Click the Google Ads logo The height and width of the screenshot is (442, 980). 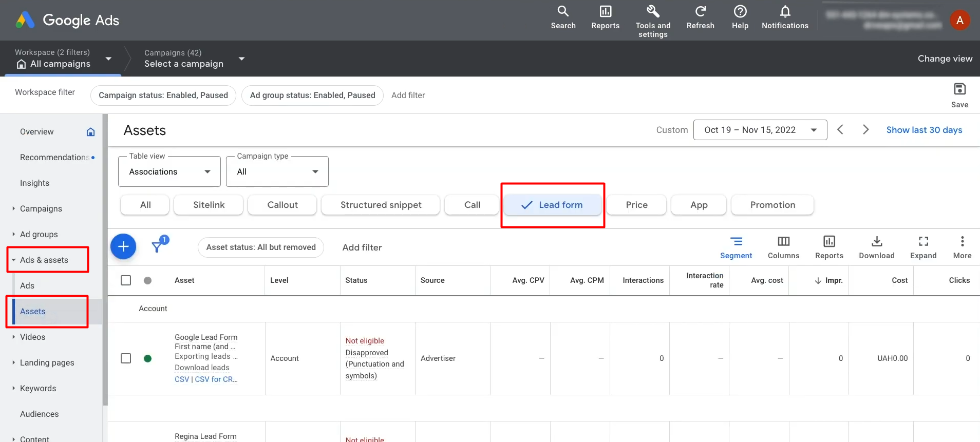pos(67,20)
